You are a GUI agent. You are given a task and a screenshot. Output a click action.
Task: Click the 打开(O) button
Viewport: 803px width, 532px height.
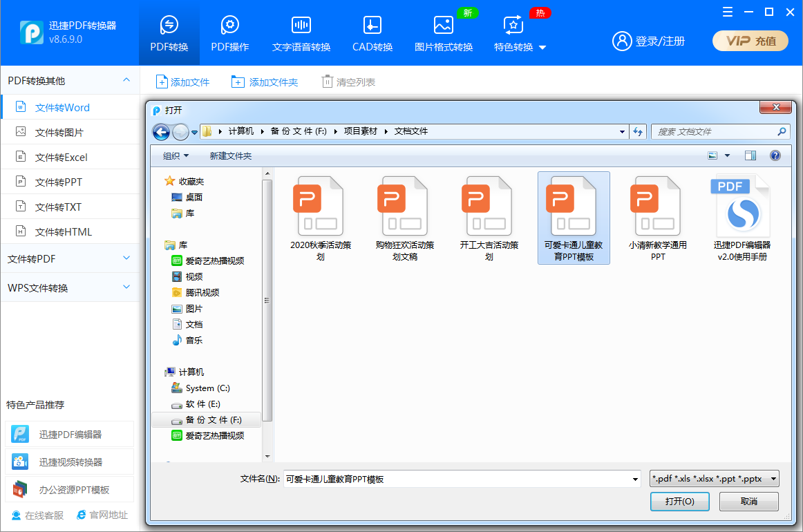click(x=679, y=502)
